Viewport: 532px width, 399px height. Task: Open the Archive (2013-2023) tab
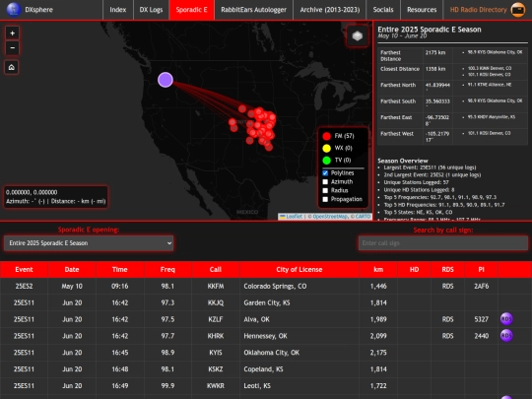[330, 10]
